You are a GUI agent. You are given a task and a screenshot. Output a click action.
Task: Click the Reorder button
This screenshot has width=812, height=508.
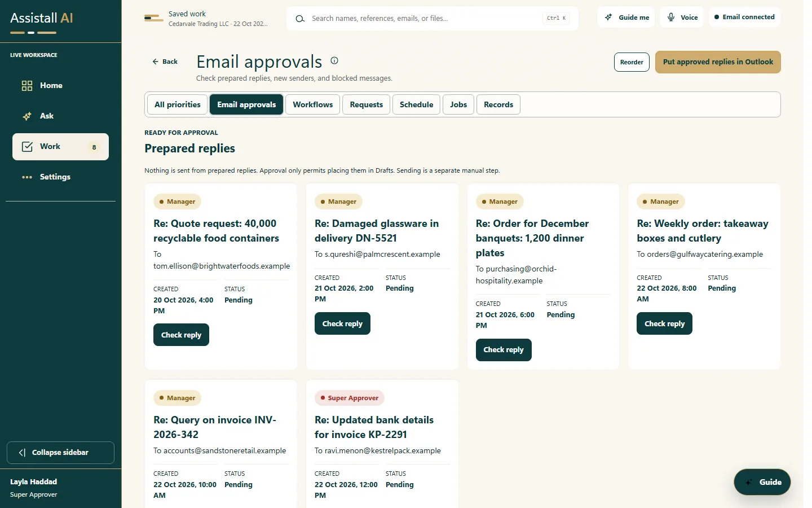pos(632,62)
